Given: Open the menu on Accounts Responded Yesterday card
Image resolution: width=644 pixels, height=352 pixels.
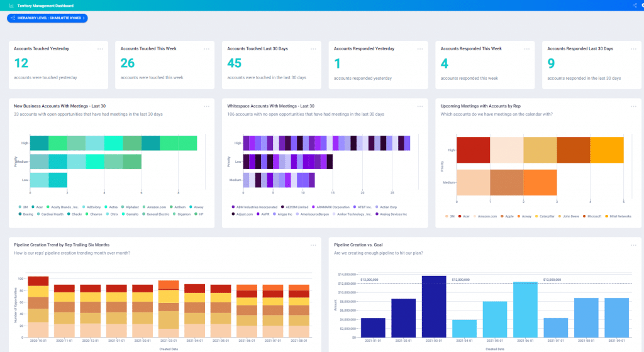Looking at the screenshot, I should (420, 49).
